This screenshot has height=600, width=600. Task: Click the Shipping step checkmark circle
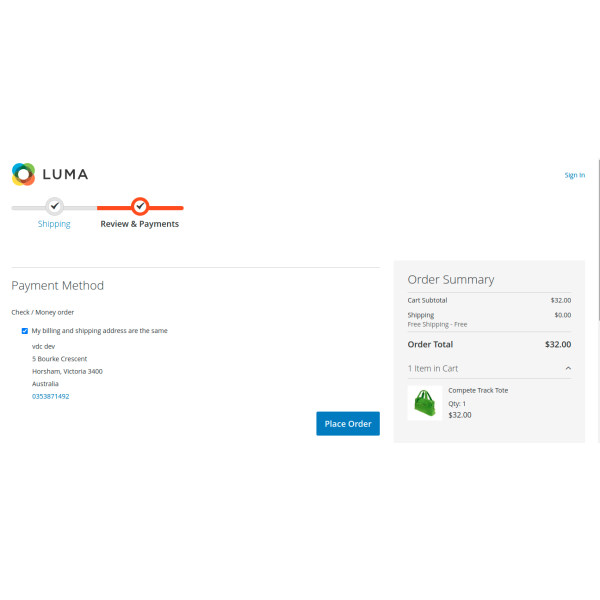click(x=55, y=206)
